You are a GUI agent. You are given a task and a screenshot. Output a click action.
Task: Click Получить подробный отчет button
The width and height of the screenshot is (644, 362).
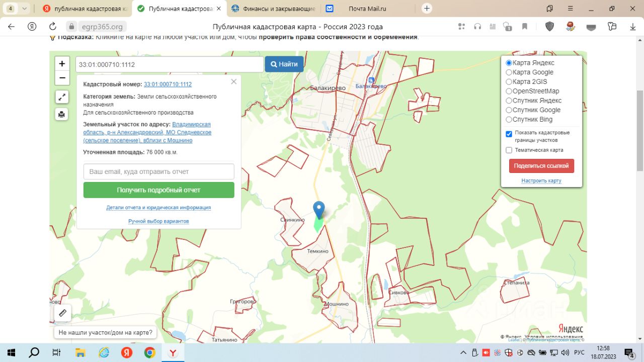pyautogui.click(x=158, y=190)
